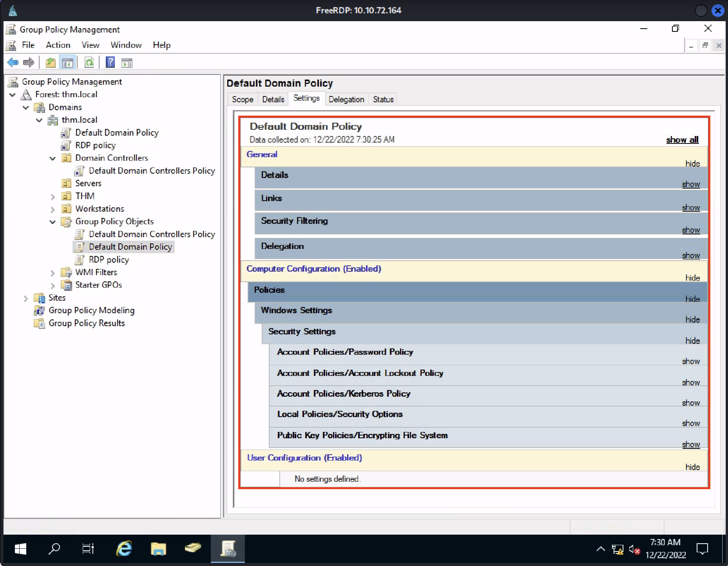
Task: Click the taskbar clock showing 7:30 AM
Action: (x=665, y=549)
